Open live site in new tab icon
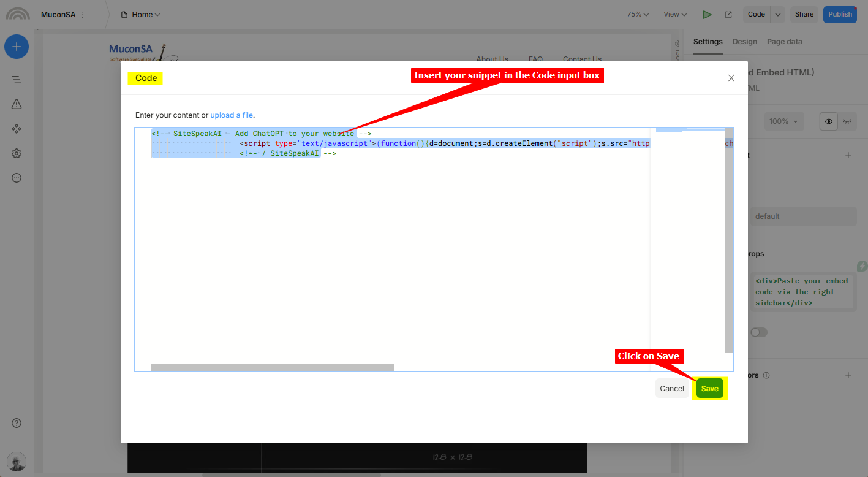 pyautogui.click(x=728, y=15)
